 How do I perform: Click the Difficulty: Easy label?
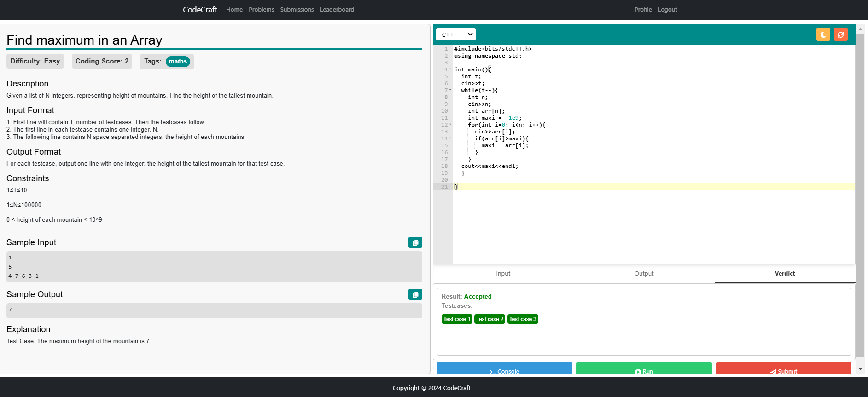(x=35, y=61)
